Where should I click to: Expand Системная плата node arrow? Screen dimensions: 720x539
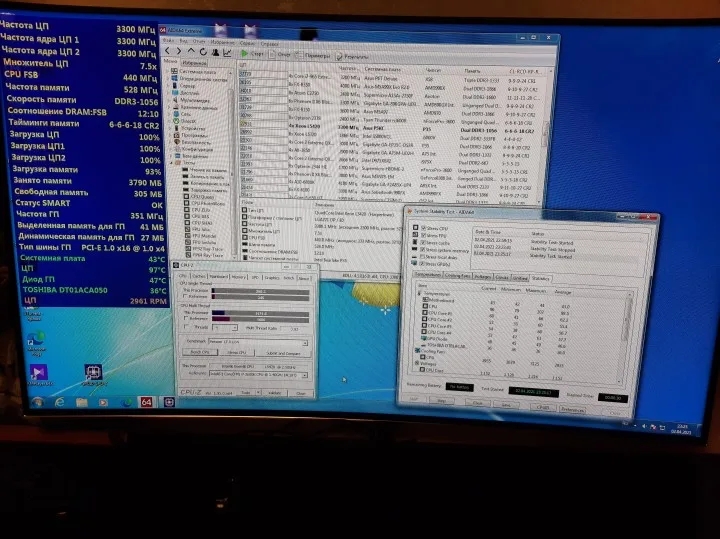[x=168, y=71]
